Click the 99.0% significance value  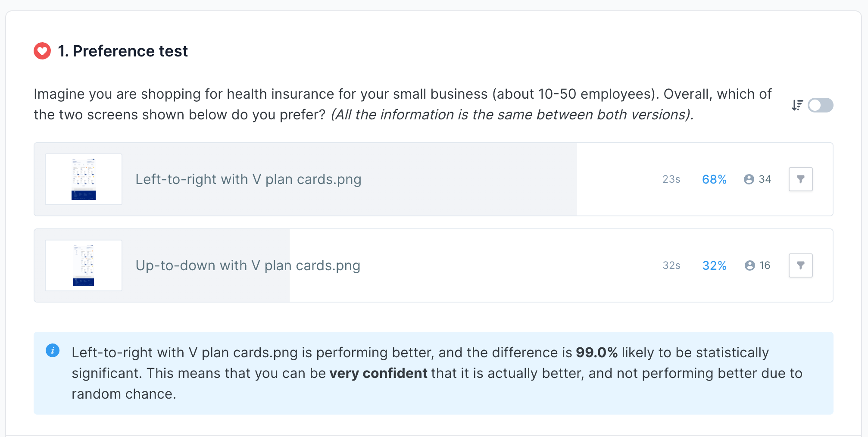tap(596, 353)
